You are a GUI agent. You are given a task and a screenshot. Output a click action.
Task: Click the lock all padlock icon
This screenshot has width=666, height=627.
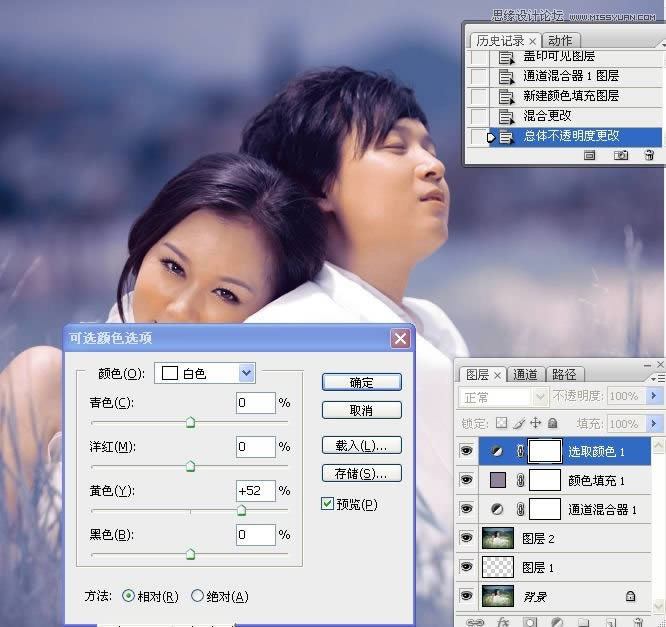point(551,424)
